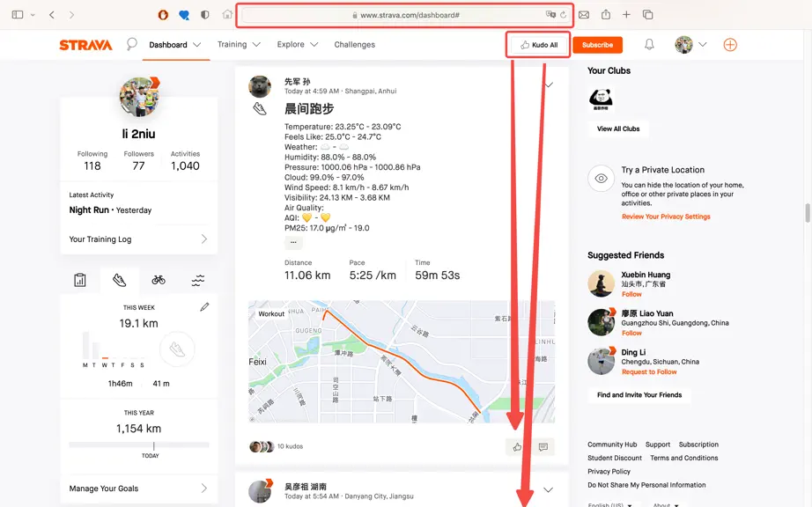Open comments on the morning run

click(x=543, y=446)
